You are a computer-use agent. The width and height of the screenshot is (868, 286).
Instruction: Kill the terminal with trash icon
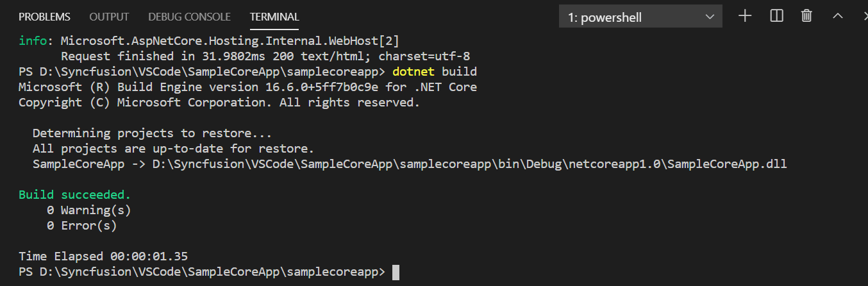pos(807,17)
